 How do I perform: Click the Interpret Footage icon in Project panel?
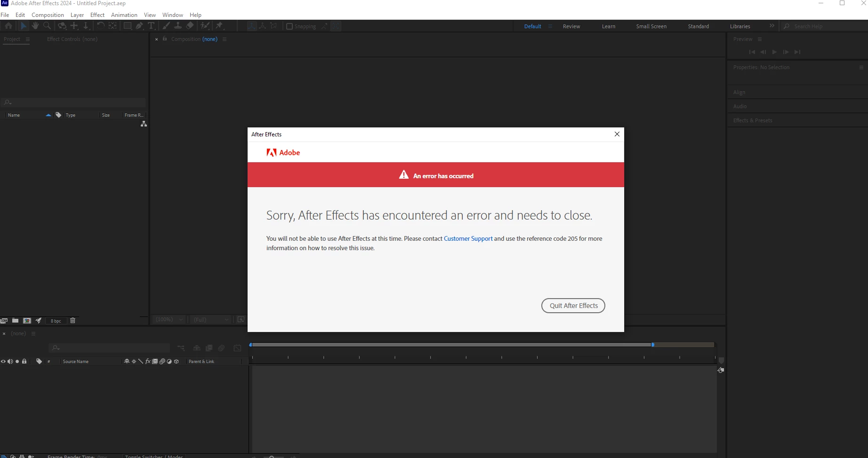[x=4, y=320]
